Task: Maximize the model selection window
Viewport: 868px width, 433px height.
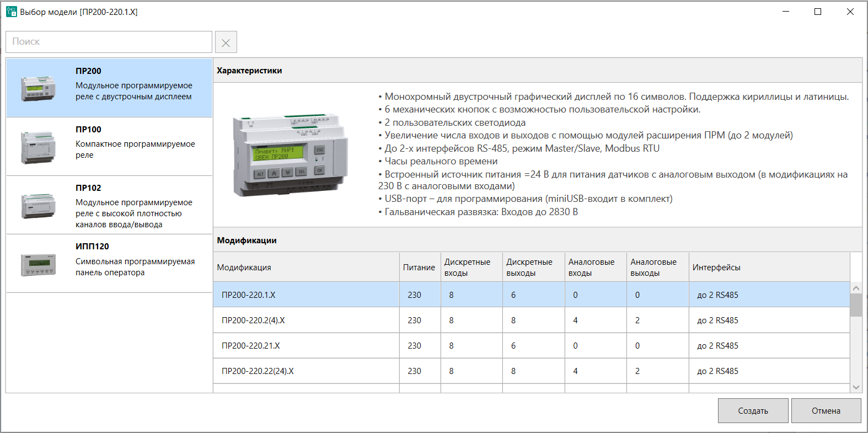Action: point(818,12)
